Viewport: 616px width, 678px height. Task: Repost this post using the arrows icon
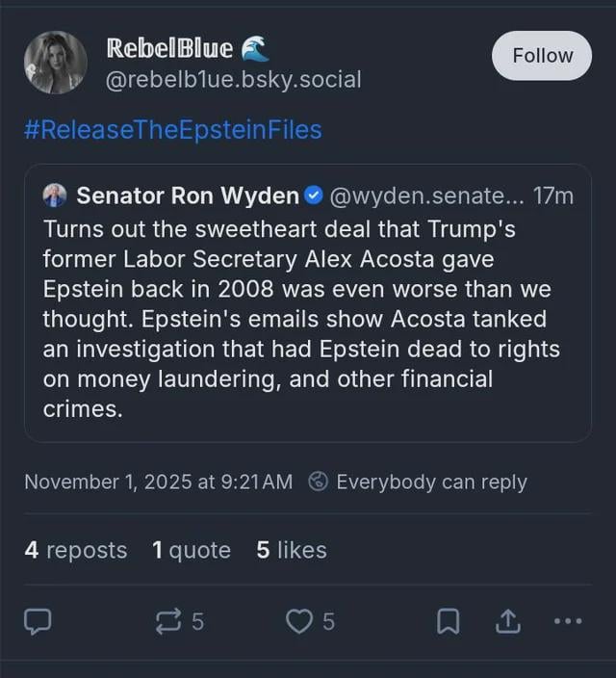[170, 622]
